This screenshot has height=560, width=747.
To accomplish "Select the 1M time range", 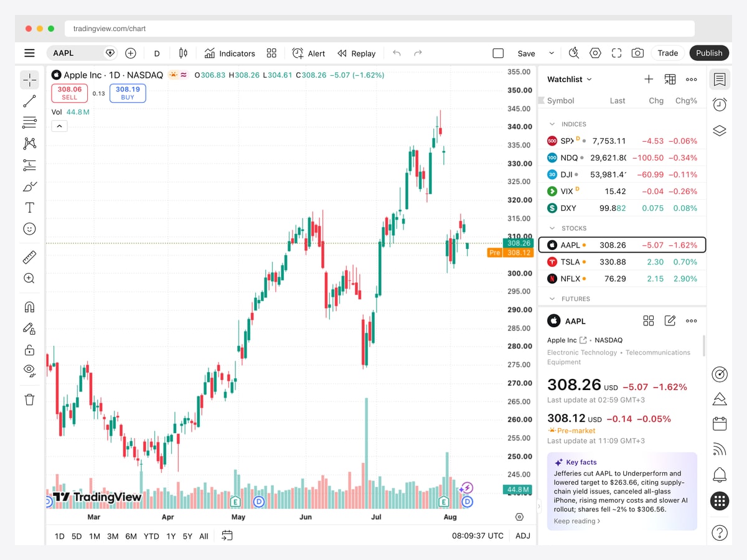I will (x=95, y=536).
